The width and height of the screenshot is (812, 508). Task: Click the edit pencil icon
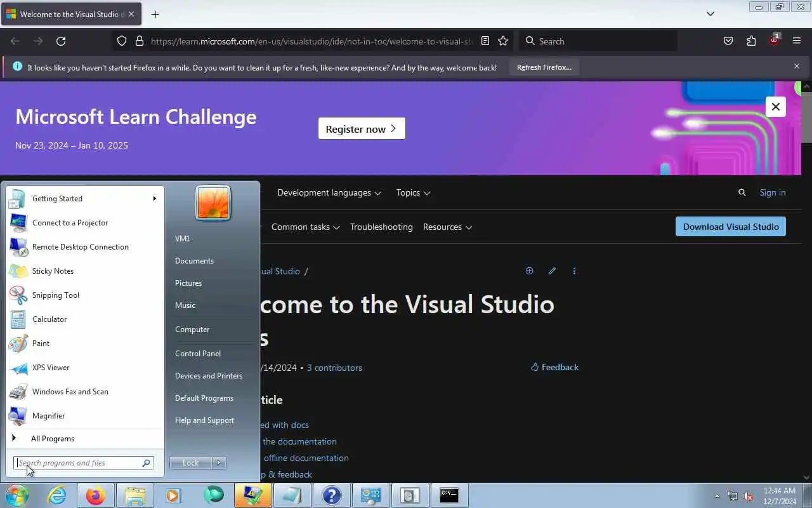pos(552,271)
